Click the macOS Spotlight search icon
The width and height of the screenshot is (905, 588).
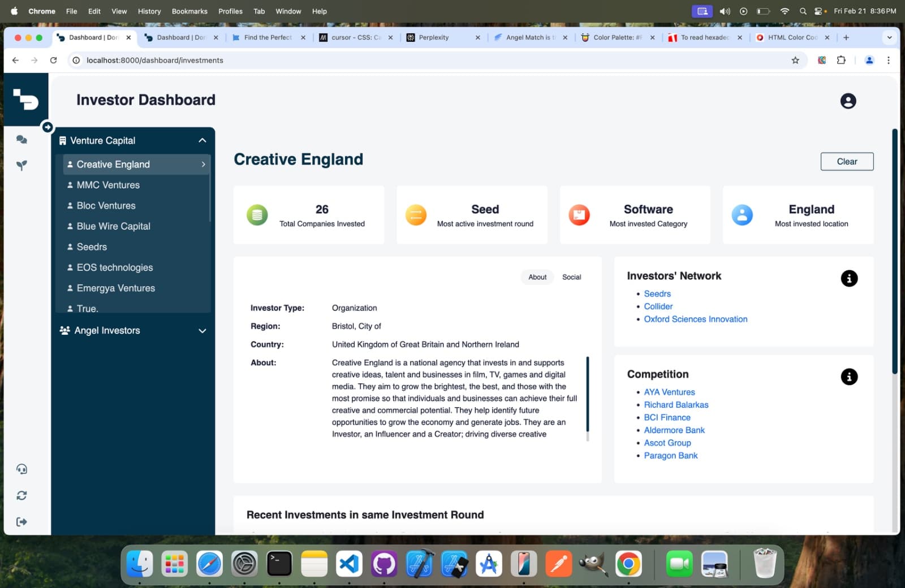(803, 11)
